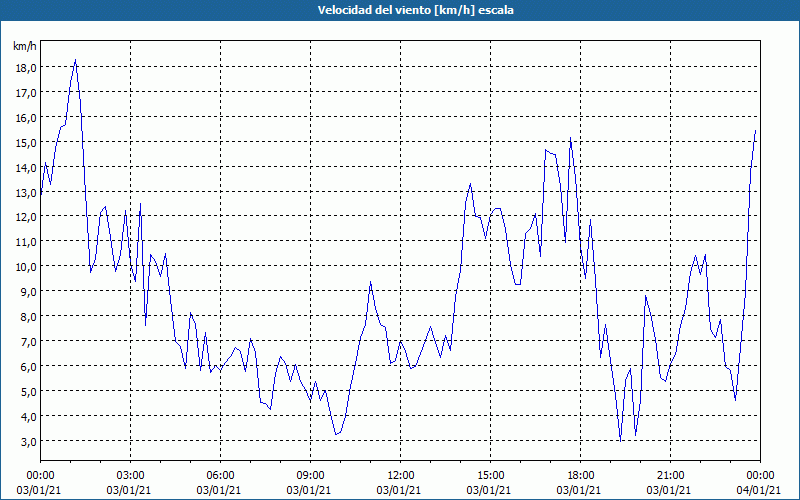Click the 15 km/h spike before 18:00

(570, 138)
